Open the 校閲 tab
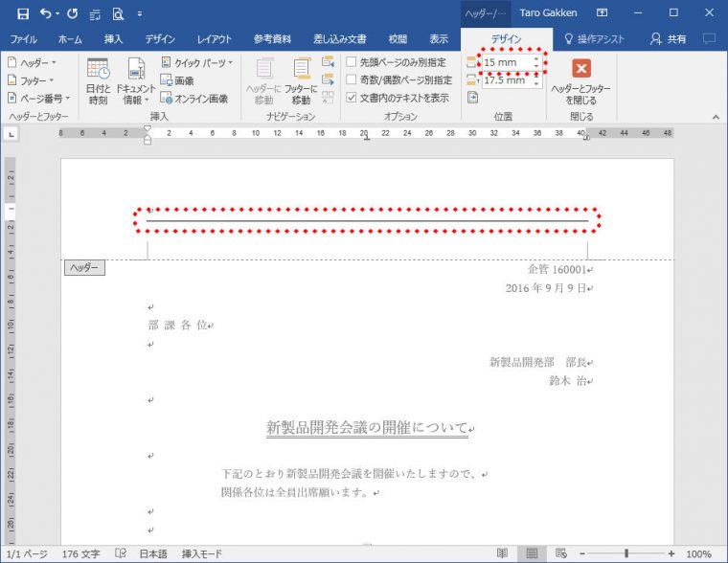The width and height of the screenshot is (728, 563). point(398,39)
